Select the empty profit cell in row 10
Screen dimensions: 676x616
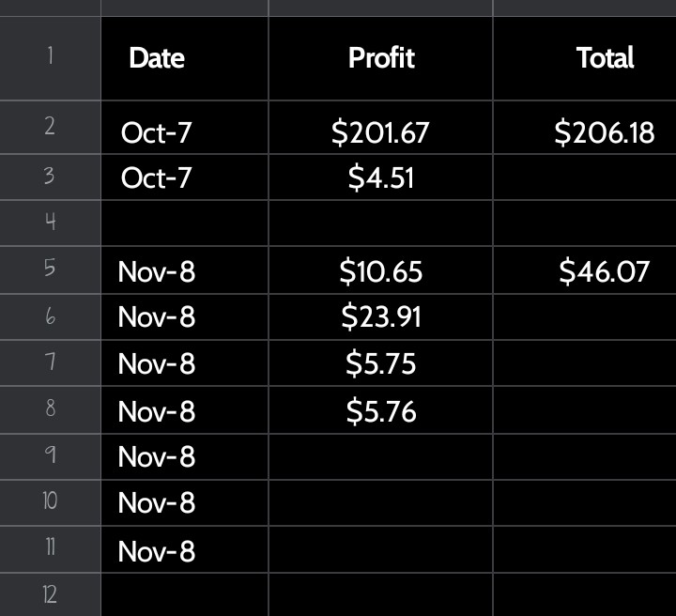[x=380, y=502]
